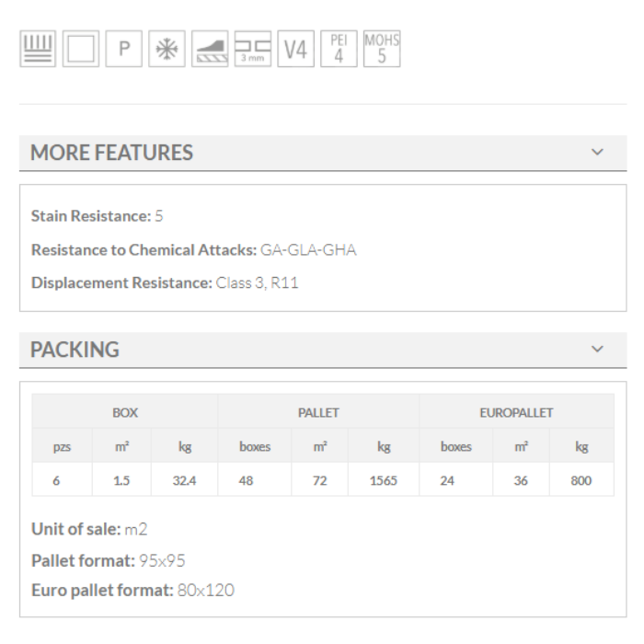Click the EUROPALLET column header

click(x=516, y=413)
